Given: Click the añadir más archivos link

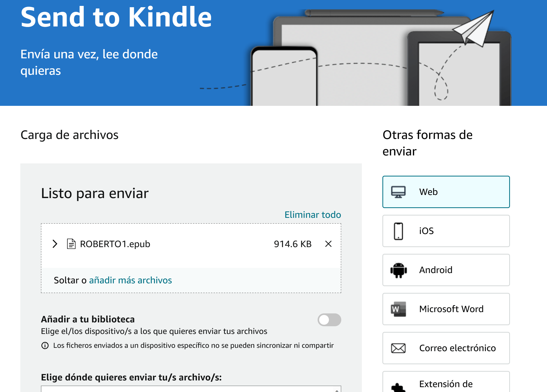Looking at the screenshot, I should tap(130, 280).
